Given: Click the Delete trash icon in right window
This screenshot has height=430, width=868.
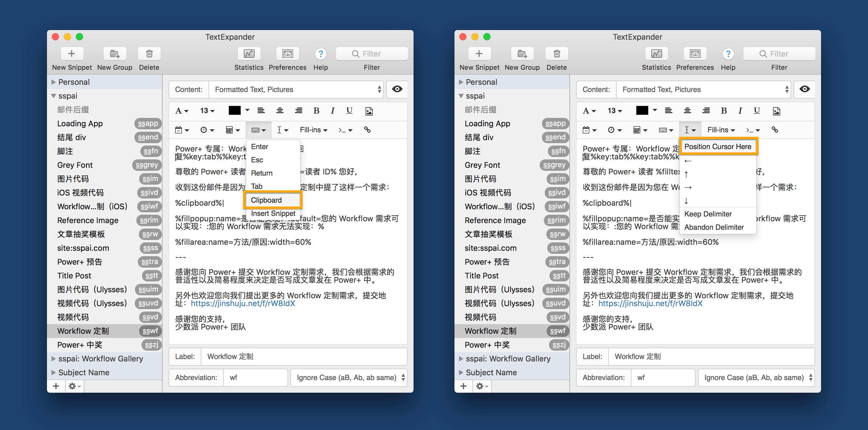Looking at the screenshot, I should tap(556, 54).
